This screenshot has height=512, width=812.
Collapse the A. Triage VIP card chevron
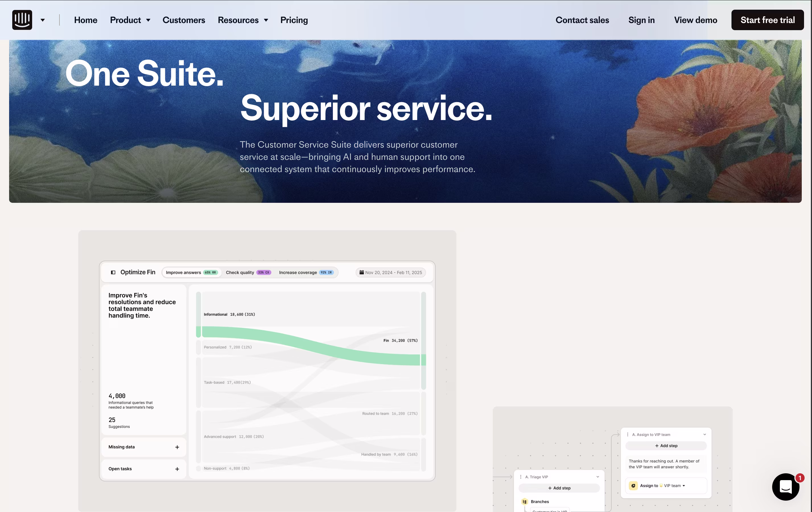[597, 477]
